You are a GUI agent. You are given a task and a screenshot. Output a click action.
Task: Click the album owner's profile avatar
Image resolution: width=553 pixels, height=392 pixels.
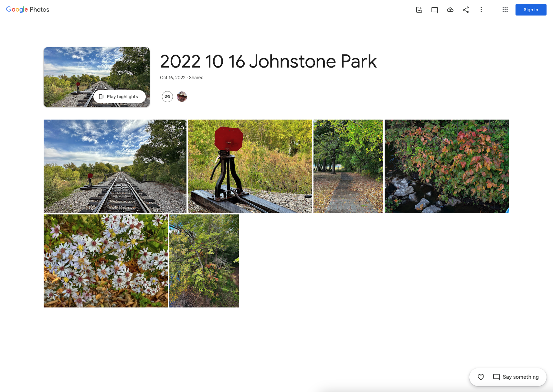[182, 97]
